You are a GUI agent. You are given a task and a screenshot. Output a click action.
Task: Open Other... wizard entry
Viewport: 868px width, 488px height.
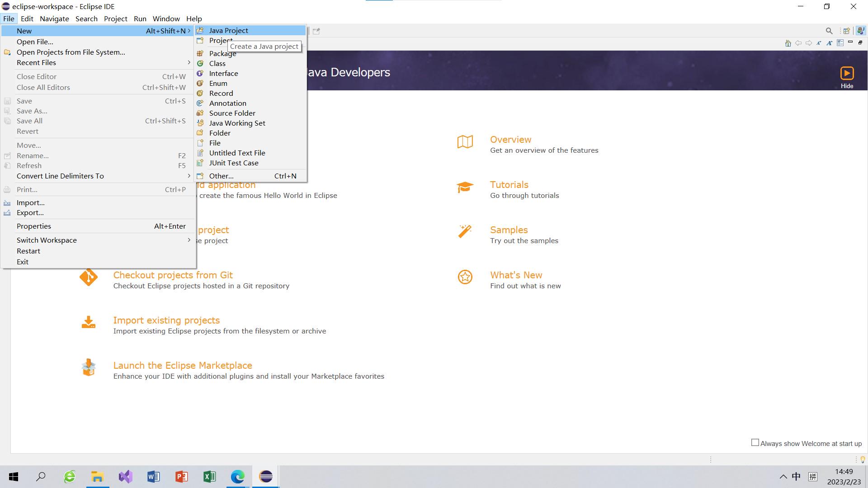coord(250,176)
